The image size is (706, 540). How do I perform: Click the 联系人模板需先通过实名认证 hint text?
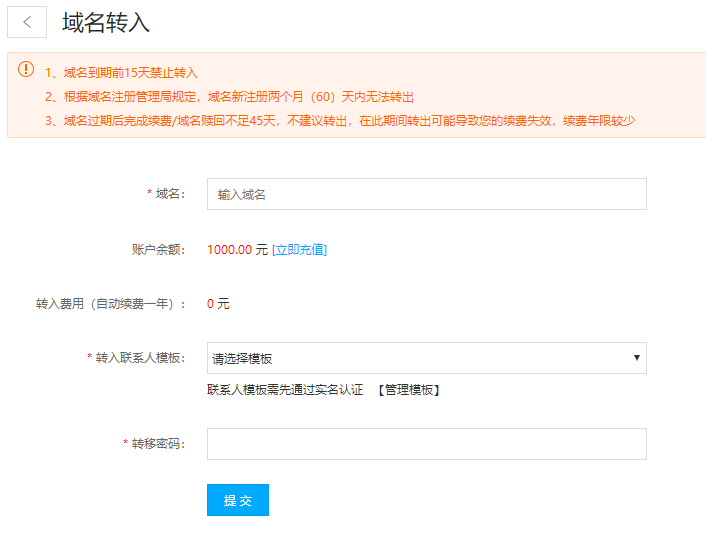[x=285, y=390]
